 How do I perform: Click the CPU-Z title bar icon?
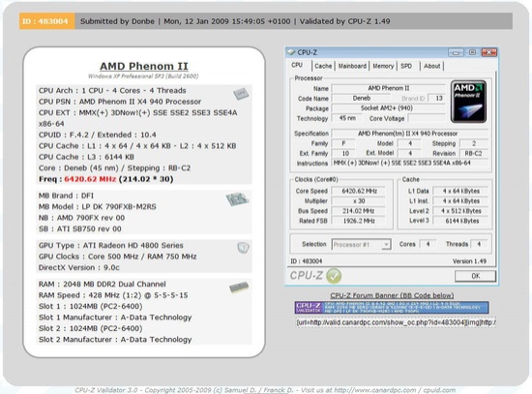[291, 52]
